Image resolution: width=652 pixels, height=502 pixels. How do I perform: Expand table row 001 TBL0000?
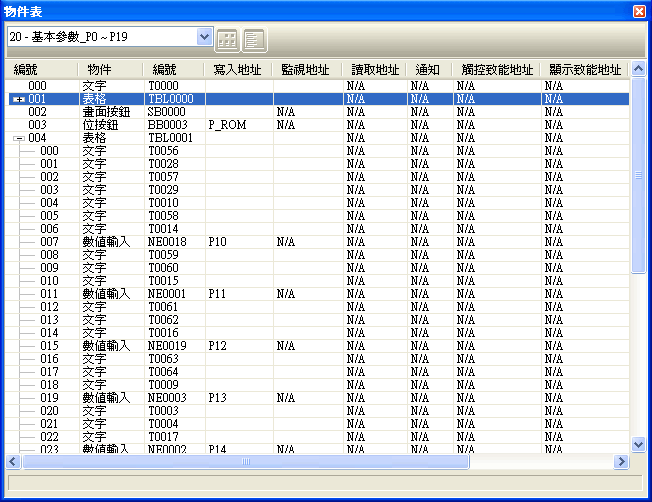[x=18, y=100]
